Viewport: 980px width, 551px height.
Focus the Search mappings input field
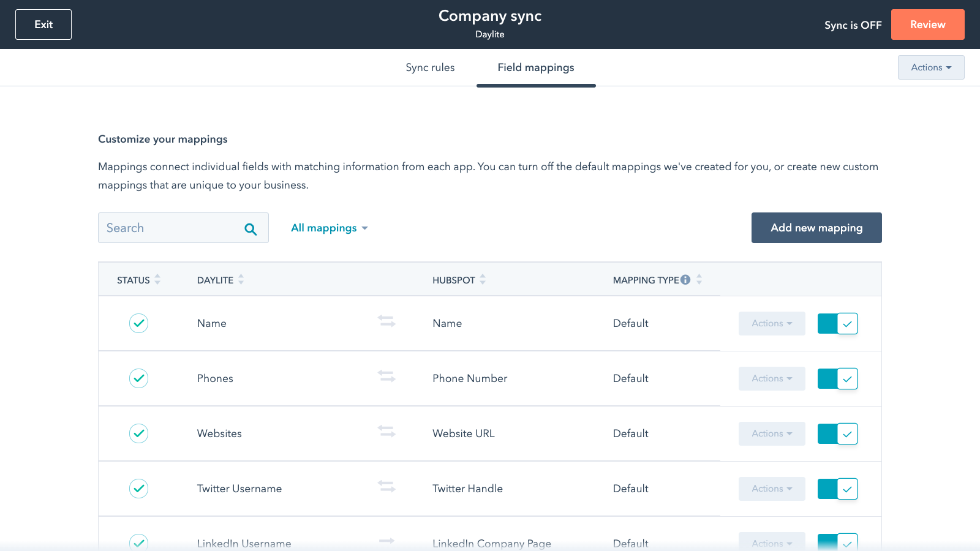(x=171, y=228)
